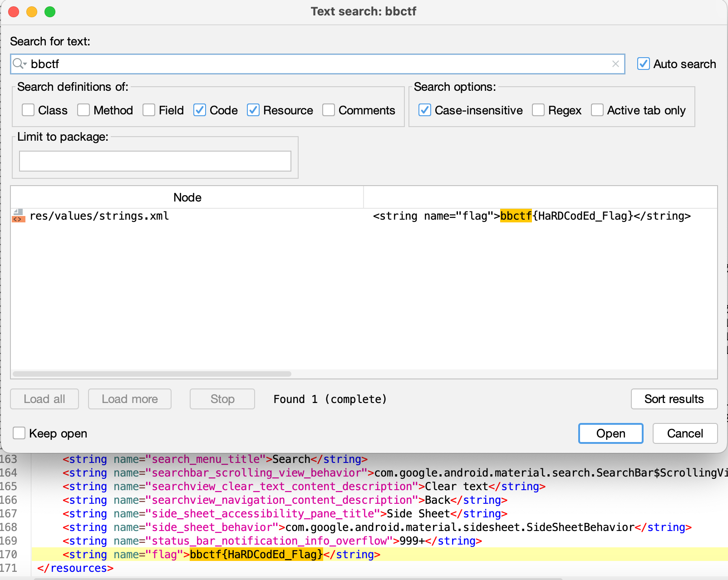The height and width of the screenshot is (580, 728).
Task: Close the Text search dialog window
Action: point(14,12)
